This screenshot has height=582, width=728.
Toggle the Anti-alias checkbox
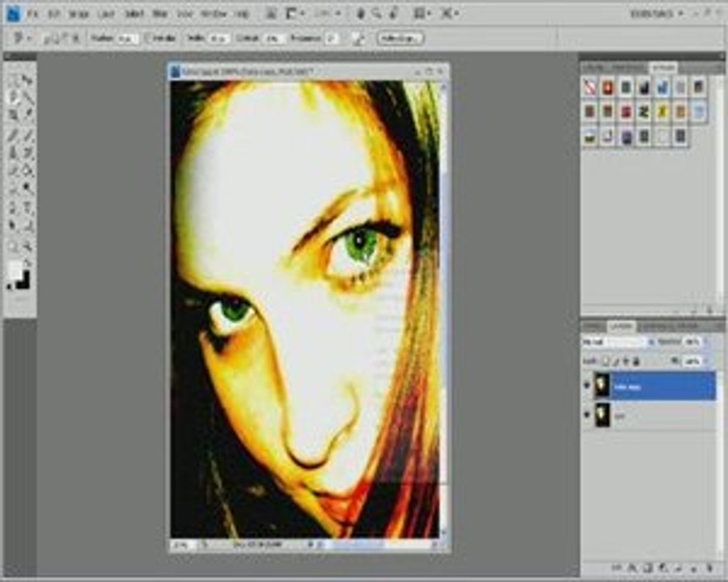click(150, 38)
